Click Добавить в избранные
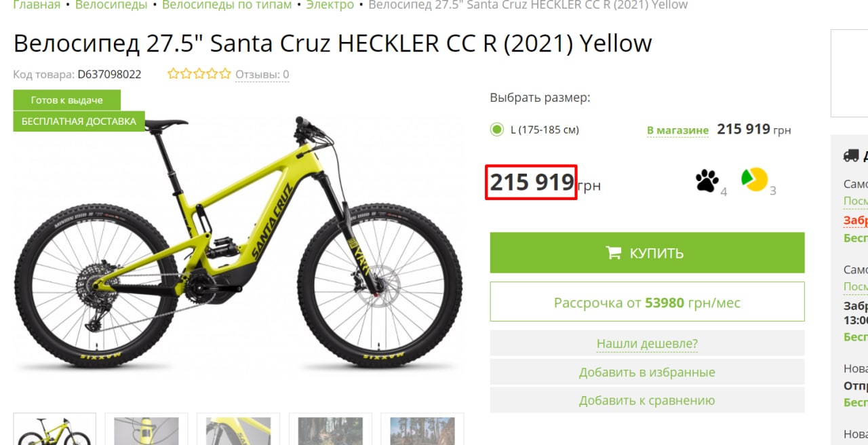This screenshot has height=445, width=868. (x=647, y=372)
